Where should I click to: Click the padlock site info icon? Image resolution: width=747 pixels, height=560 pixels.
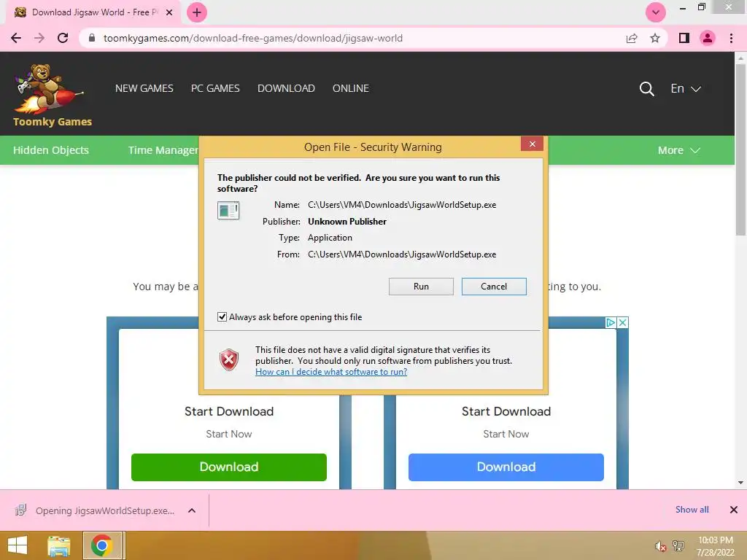[92, 38]
